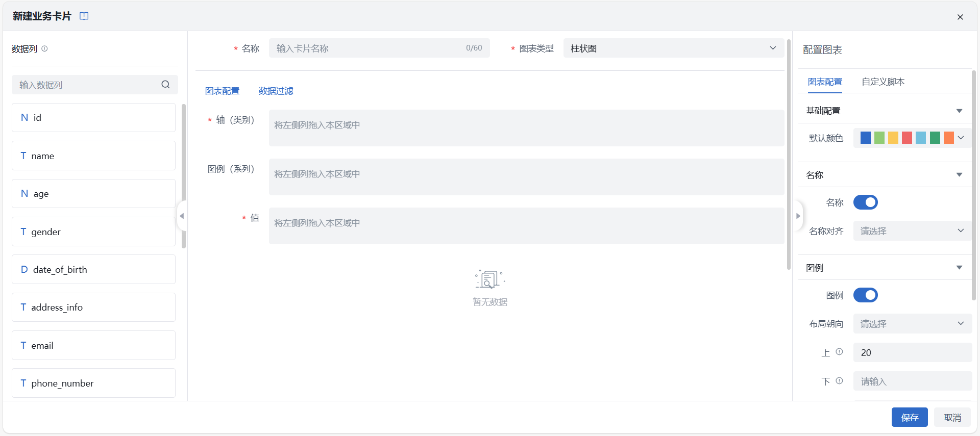
Task: Click the info icon next to 下
Action: tap(839, 381)
